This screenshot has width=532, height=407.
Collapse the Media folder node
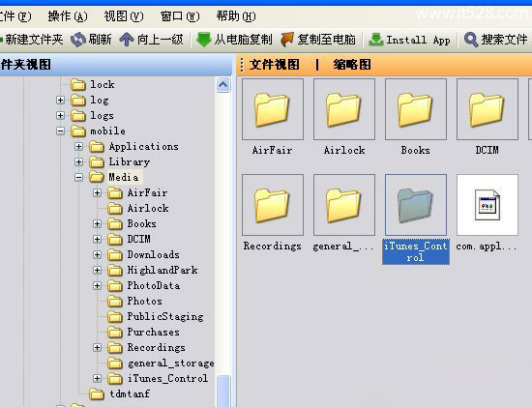(x=78, y=177)
